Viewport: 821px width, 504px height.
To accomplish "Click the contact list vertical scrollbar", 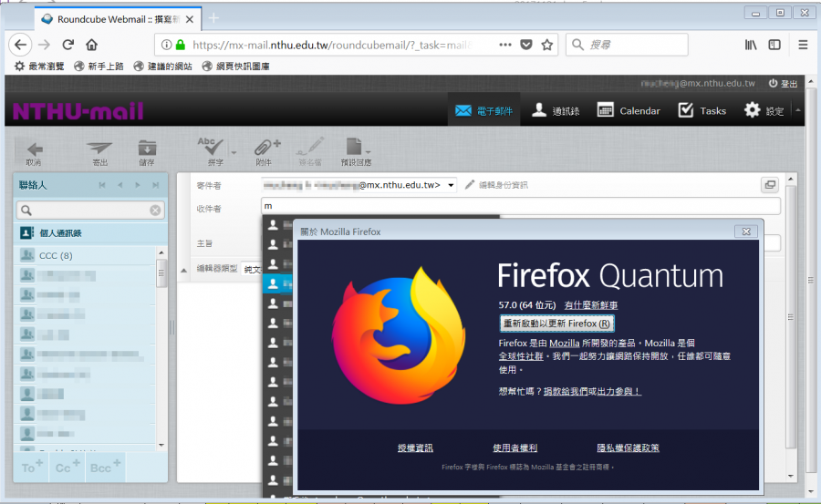I will (x=161, y=355).
